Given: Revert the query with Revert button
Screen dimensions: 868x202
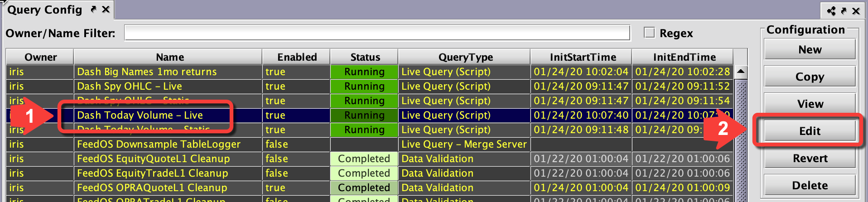Looking at the screenshot, I should click(810, 159).
